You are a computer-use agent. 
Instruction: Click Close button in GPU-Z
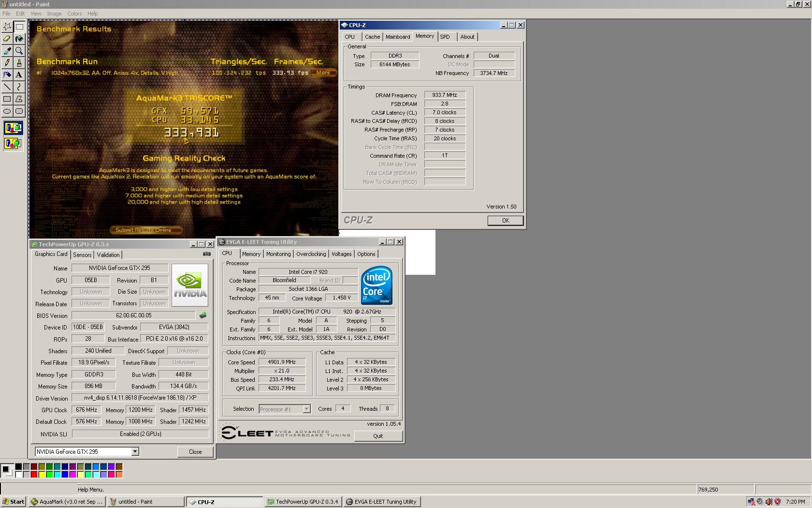(195, 451)
